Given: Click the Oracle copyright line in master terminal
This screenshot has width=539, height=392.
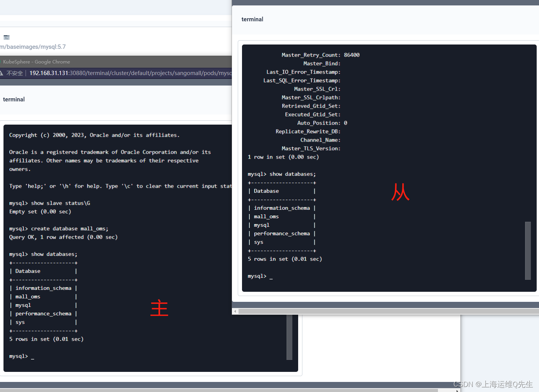Looking at the screenshot, I should [x=94, y=135].
